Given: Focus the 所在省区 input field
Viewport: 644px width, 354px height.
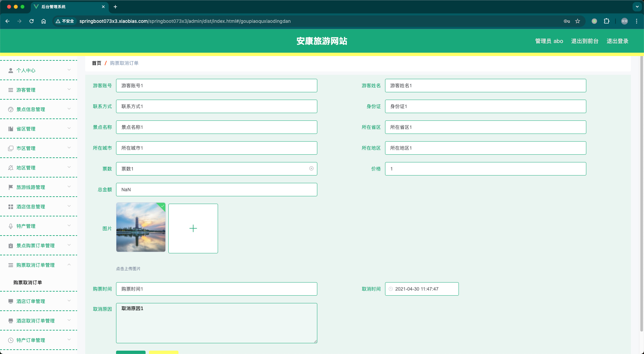Looking at the screenshot, I should 485,127.
